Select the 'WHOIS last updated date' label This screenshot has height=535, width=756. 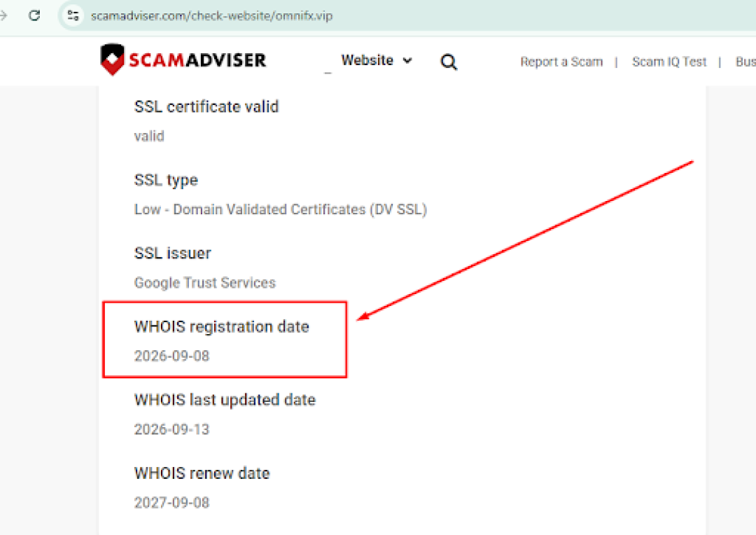tap(225, 400)
